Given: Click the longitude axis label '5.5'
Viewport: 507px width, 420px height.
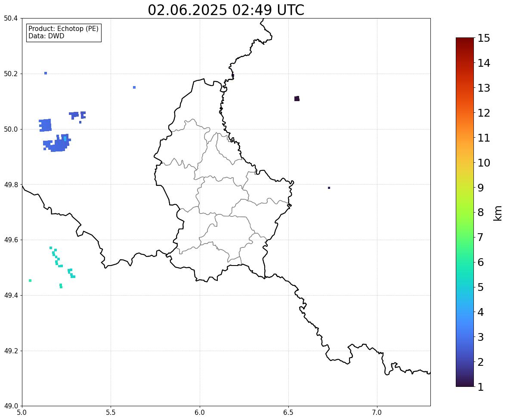Looking at the screenshot, I should point(111,413).
